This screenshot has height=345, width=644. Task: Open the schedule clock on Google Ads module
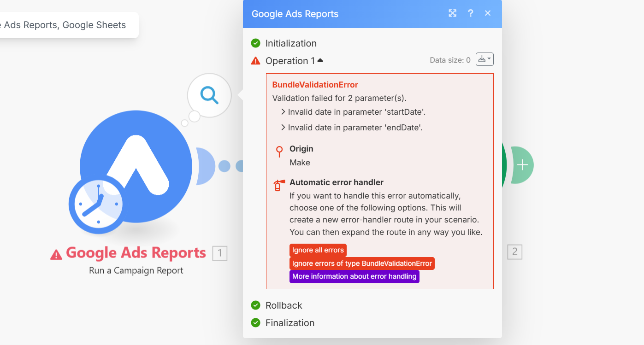[97, 203]
